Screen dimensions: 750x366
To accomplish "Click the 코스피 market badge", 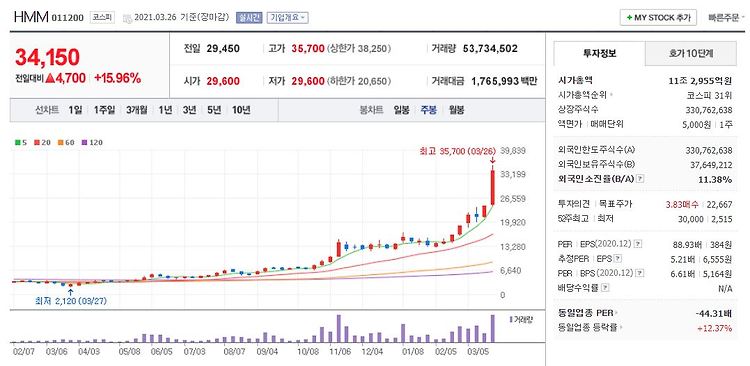I will click(x=103, y=18).
